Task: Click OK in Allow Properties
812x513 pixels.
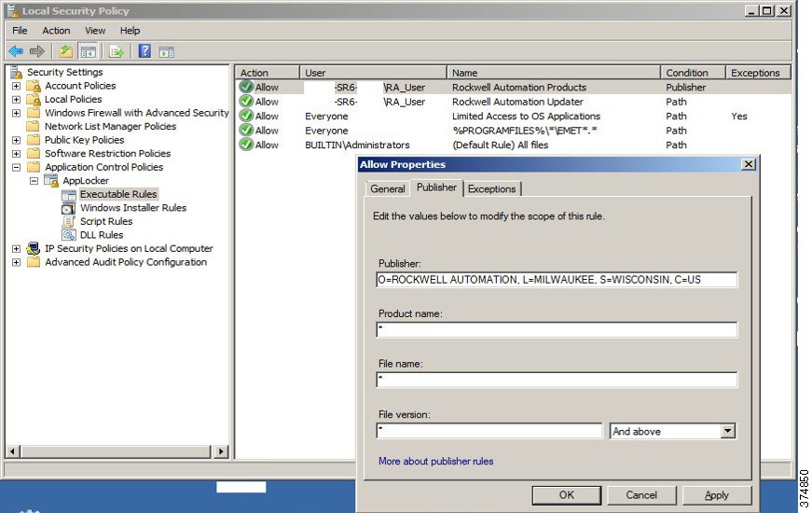Action: [x=567, y=495]
